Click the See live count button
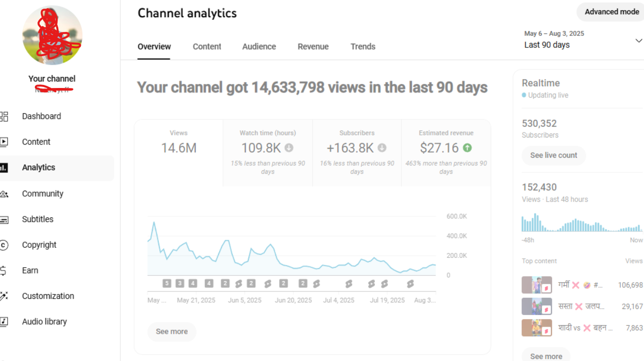This screenshot has height=361, width=644. 553,155
